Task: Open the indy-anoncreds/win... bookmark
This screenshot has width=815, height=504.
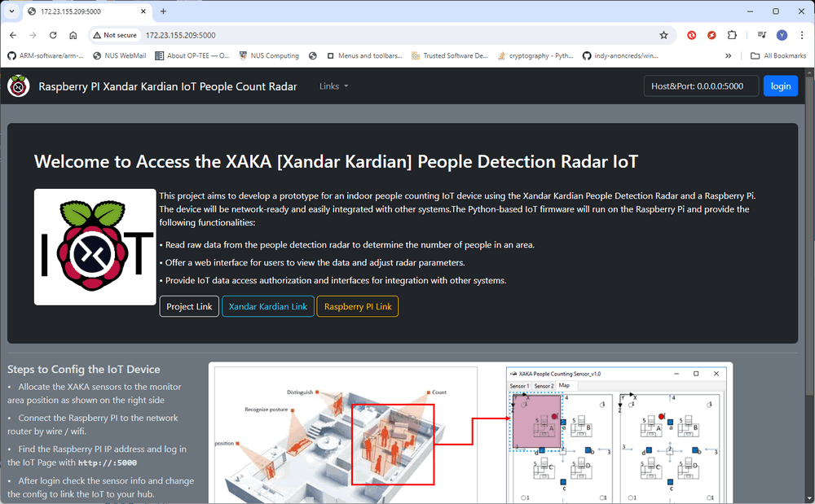Action: pos(620,55)
